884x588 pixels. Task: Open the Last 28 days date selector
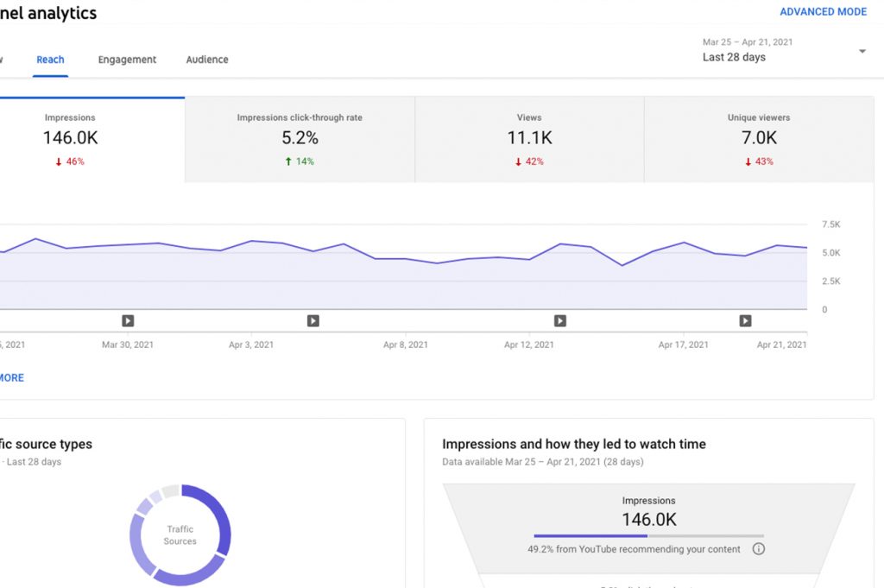[x=784, y=50]
